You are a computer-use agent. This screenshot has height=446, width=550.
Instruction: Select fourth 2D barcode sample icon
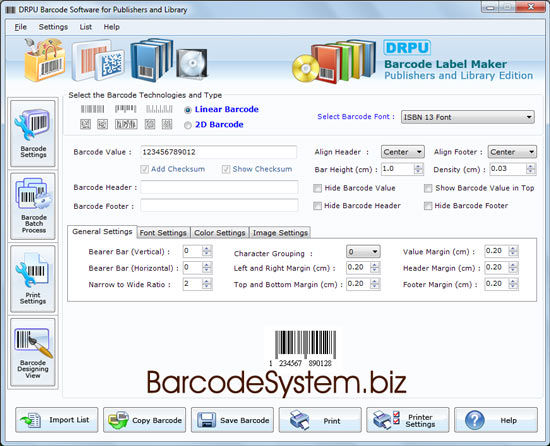click(150, 124)
